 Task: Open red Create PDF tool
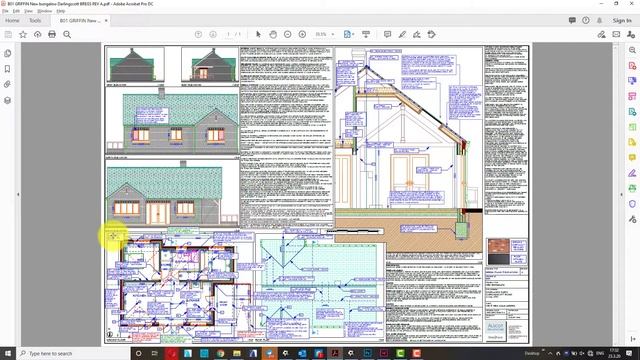click(x=632, y=66)
